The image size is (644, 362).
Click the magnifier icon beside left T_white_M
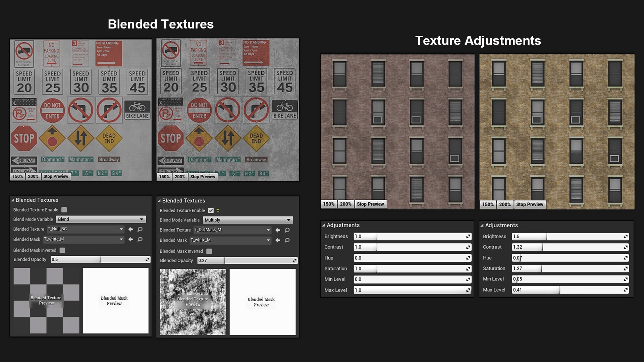(140, 239)
